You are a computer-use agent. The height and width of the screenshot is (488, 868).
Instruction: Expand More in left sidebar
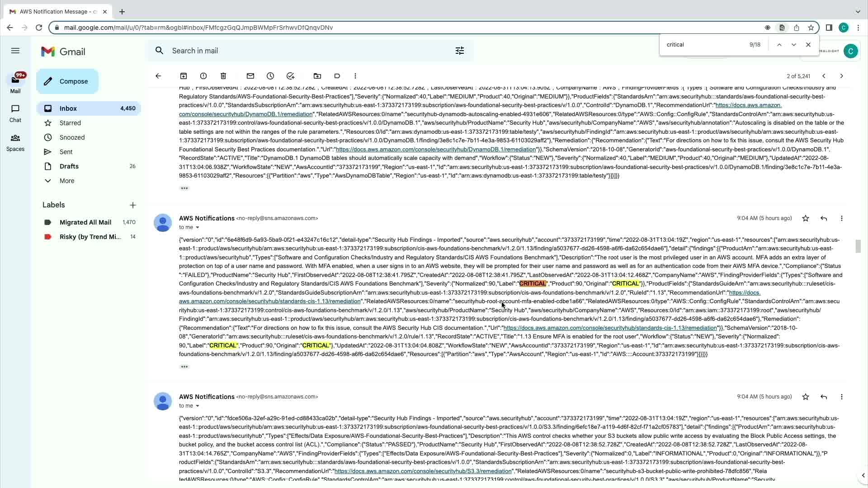[67, 181]
